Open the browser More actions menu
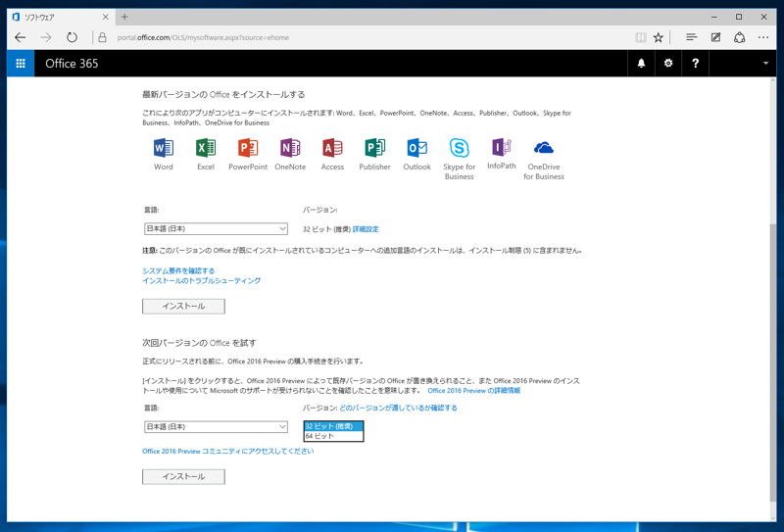 [763, 37]
